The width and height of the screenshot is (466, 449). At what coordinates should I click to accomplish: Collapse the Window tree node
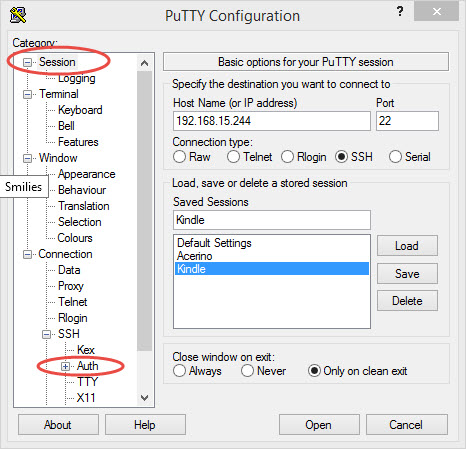coord(27,158)
